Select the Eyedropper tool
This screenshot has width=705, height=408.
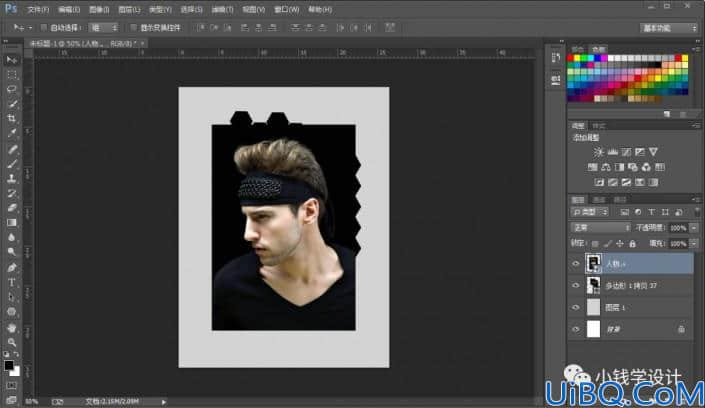(x=12, y=134)
